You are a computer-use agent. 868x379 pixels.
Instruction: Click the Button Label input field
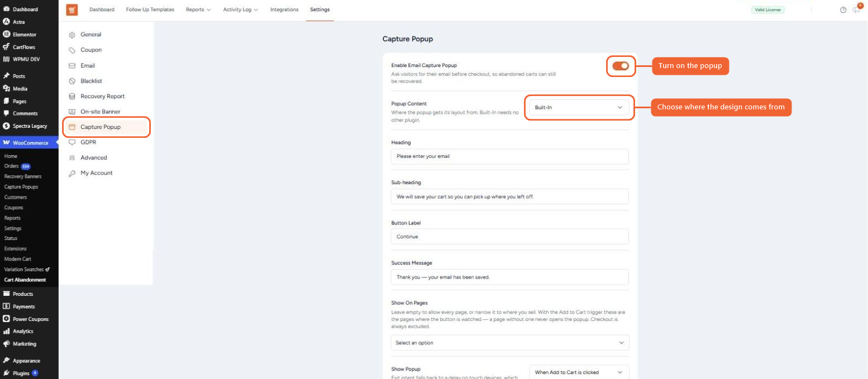(510, 237)
